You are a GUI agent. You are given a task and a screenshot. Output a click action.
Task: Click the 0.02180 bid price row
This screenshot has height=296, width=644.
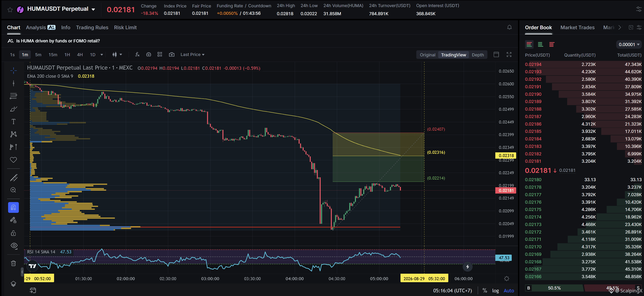583,180
